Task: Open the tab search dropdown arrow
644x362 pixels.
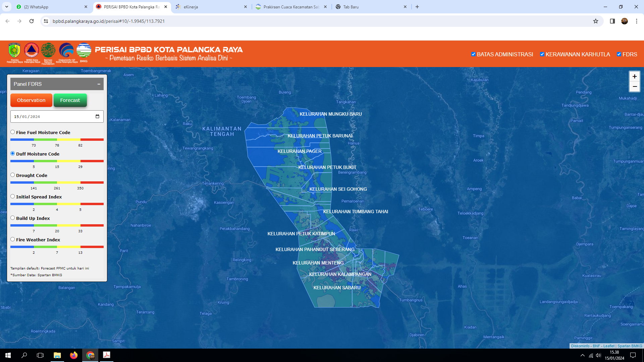Action: coord(6,7)
